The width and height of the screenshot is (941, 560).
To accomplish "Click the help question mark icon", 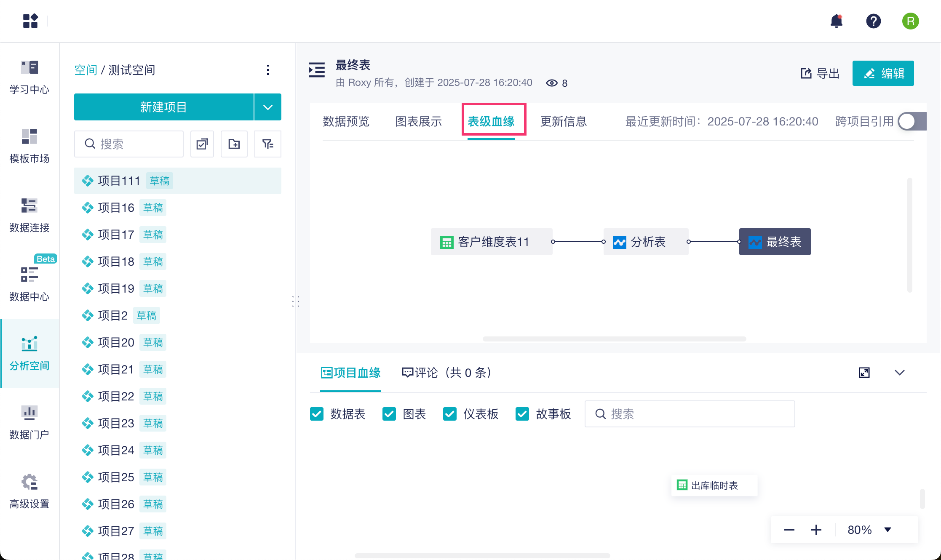I will 873,21.
